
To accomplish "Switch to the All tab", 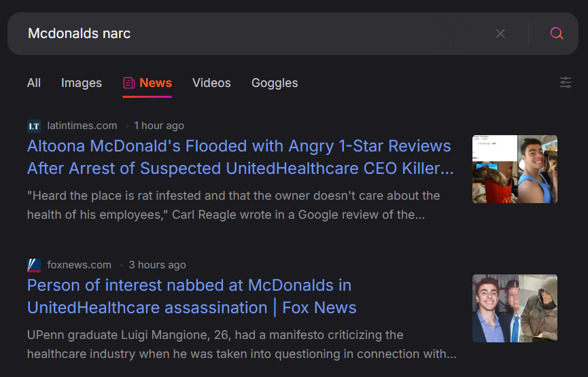I will pyautogui.click(x=34, y=83).
